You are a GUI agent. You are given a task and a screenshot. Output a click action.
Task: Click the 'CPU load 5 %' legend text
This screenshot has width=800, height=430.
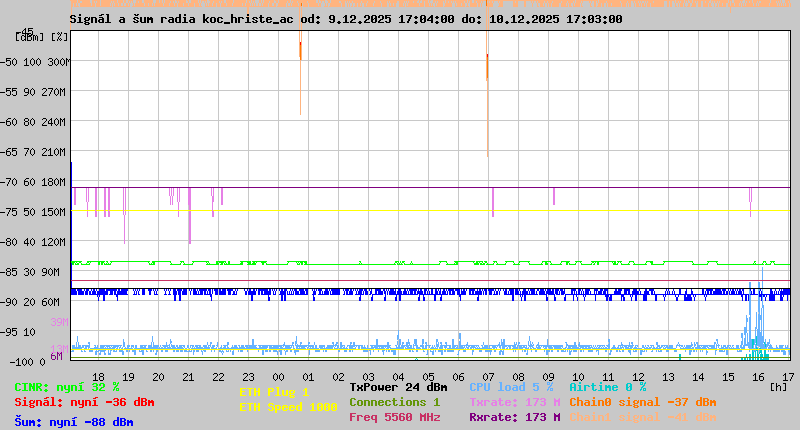click(511, 387)
